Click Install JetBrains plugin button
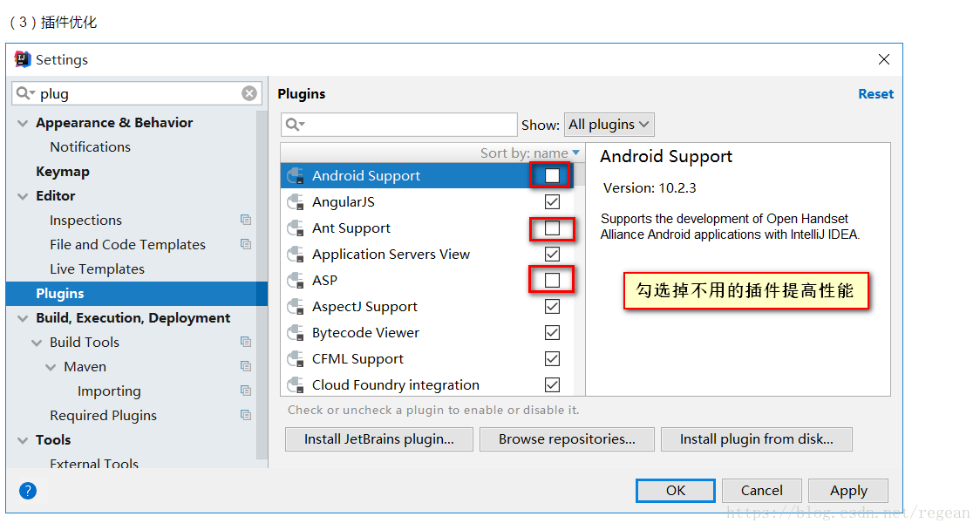The height and width of the screenshot is (530, 980). click(378, 439)
